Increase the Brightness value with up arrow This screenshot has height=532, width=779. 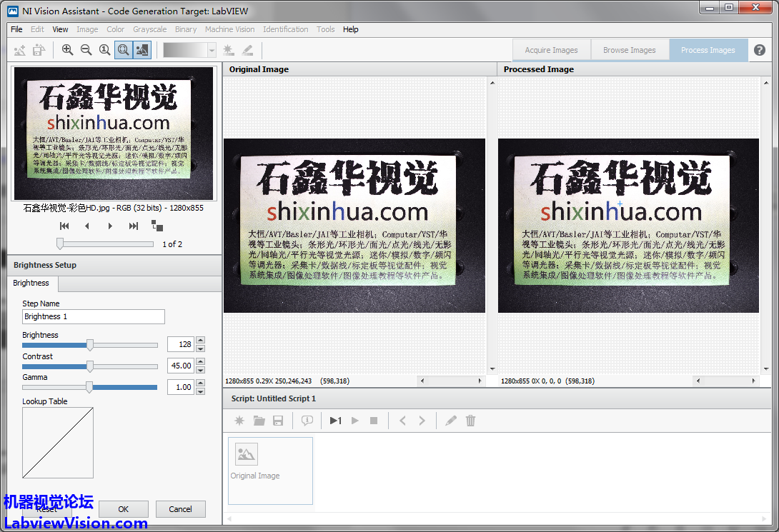(x=200, y=341)
